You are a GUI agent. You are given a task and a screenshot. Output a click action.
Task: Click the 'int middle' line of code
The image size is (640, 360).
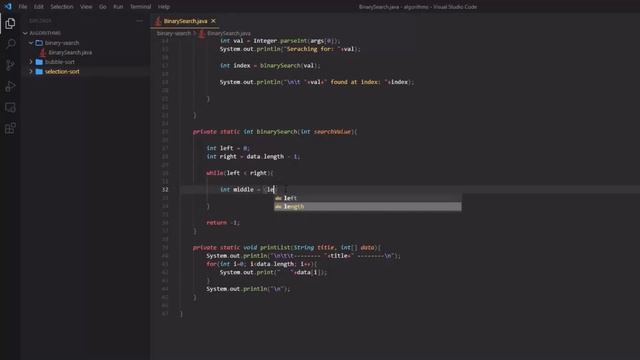(x=248, y=189)
